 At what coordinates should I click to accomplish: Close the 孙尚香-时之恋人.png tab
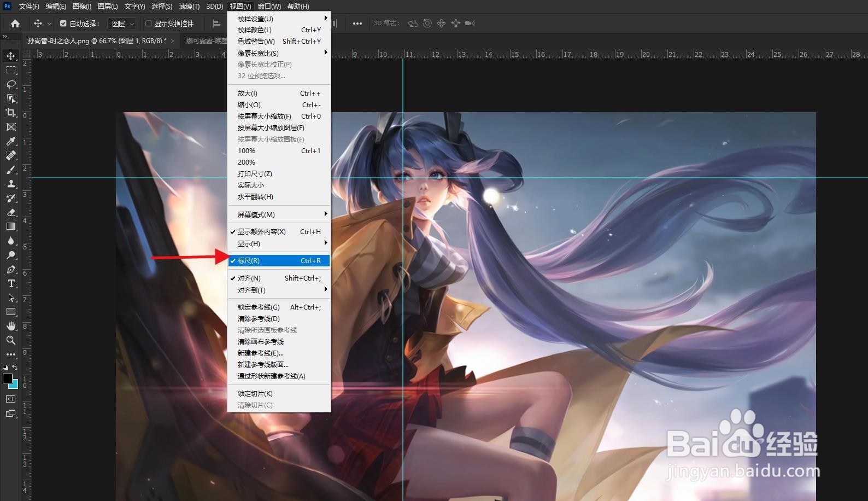pos(173,41)
